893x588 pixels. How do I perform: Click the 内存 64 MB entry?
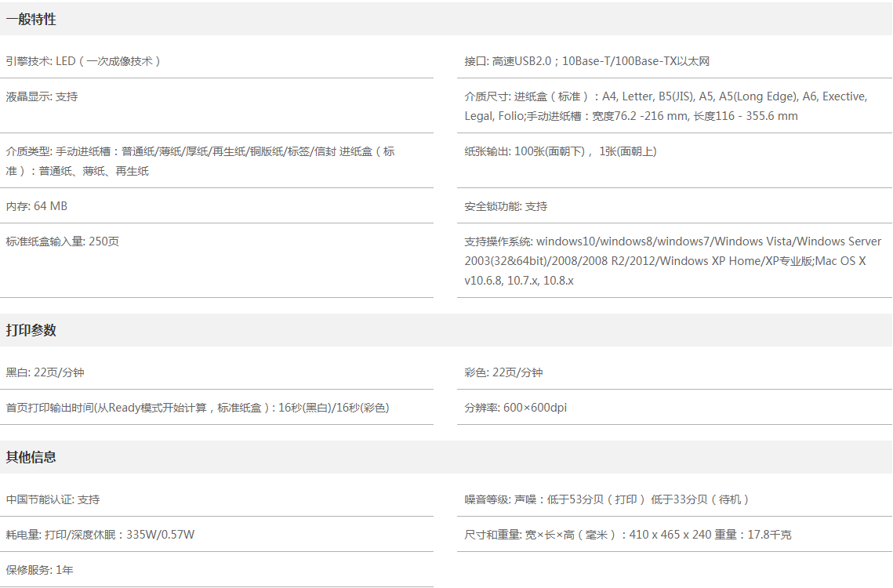point(37,206)
